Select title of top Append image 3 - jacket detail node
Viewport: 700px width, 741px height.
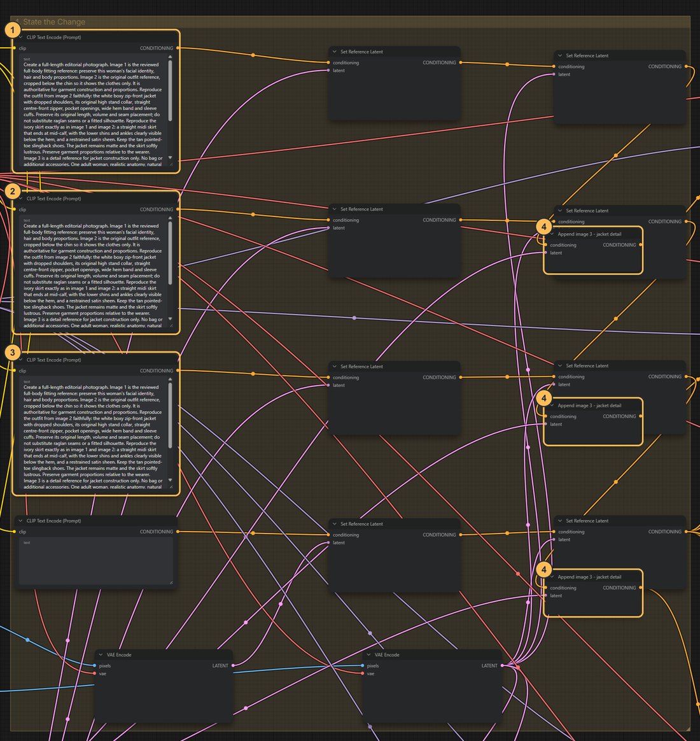coord(589,234)
